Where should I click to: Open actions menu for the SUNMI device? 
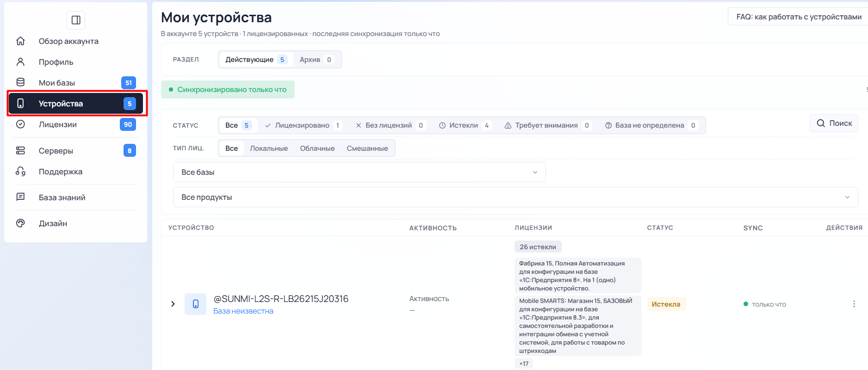click(854, 304)
